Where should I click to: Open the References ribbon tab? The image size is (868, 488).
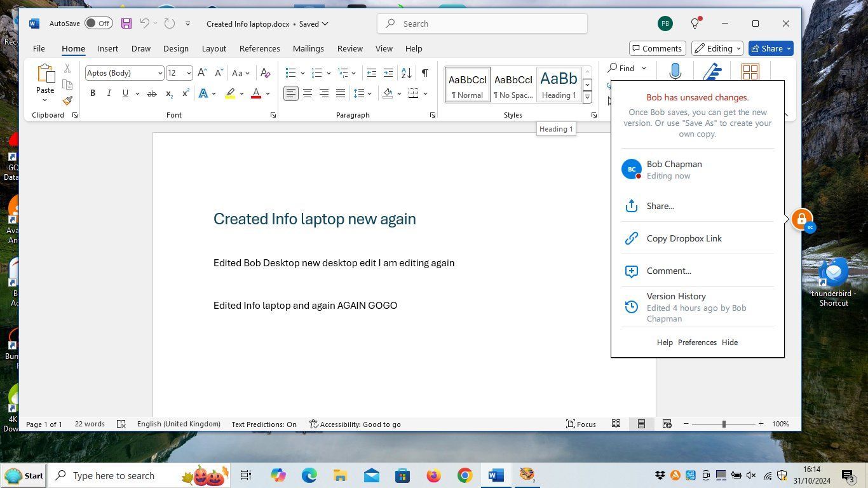click(259, 48)
